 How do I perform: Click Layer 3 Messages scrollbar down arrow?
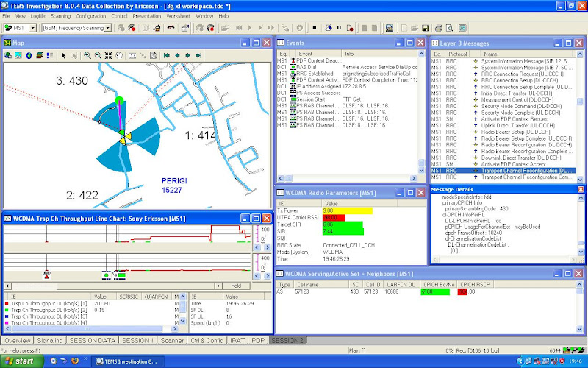580,180
